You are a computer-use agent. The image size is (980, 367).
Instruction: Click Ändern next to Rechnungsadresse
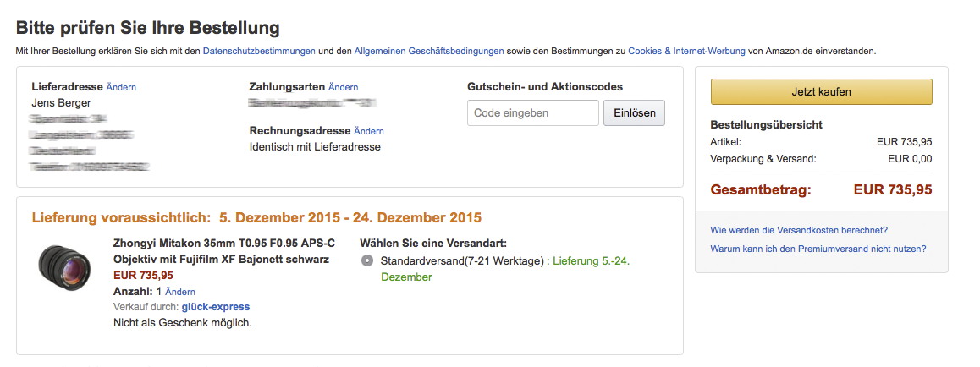[369, 131]
